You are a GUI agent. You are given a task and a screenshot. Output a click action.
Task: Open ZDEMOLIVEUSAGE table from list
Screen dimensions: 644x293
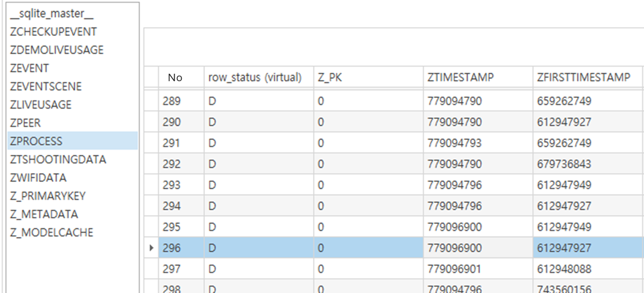(x=57, y=50)
